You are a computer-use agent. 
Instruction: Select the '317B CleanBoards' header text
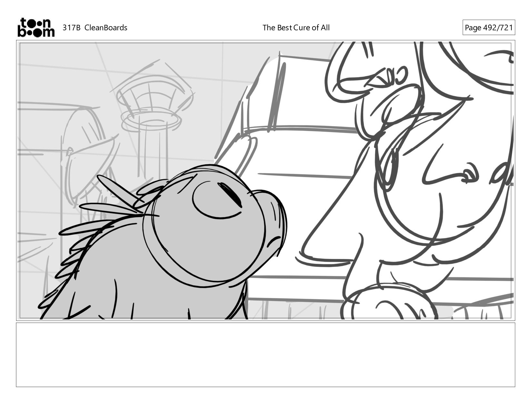[95, 28]
